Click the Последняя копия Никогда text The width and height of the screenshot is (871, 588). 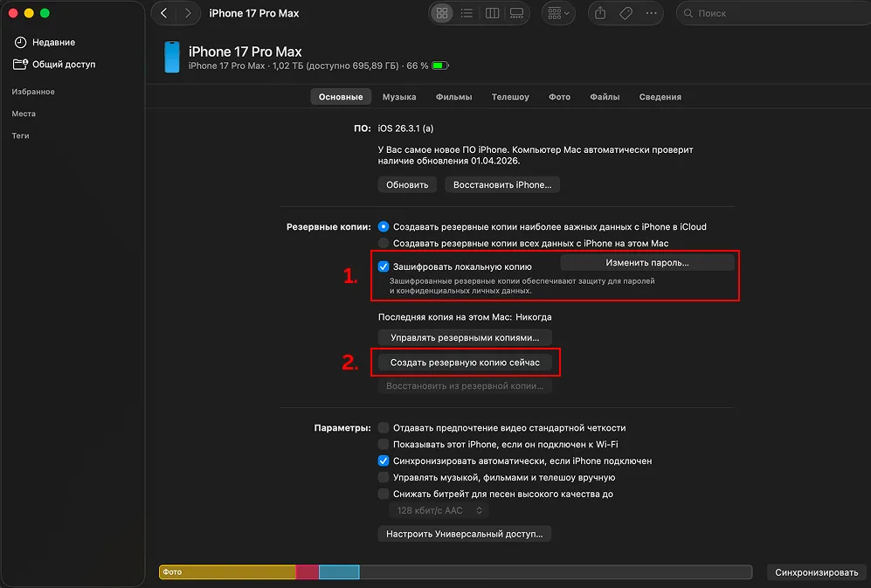coord(465,317)
